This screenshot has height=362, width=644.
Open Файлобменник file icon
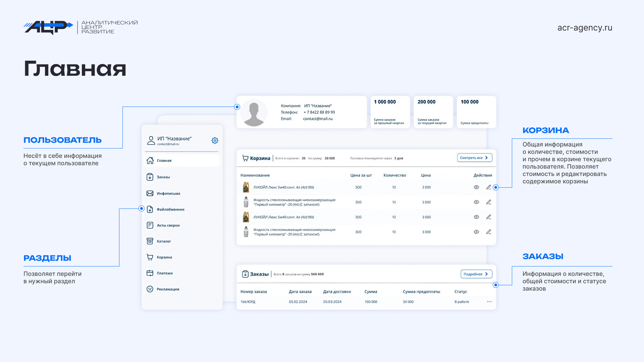(x=150, y=209)
